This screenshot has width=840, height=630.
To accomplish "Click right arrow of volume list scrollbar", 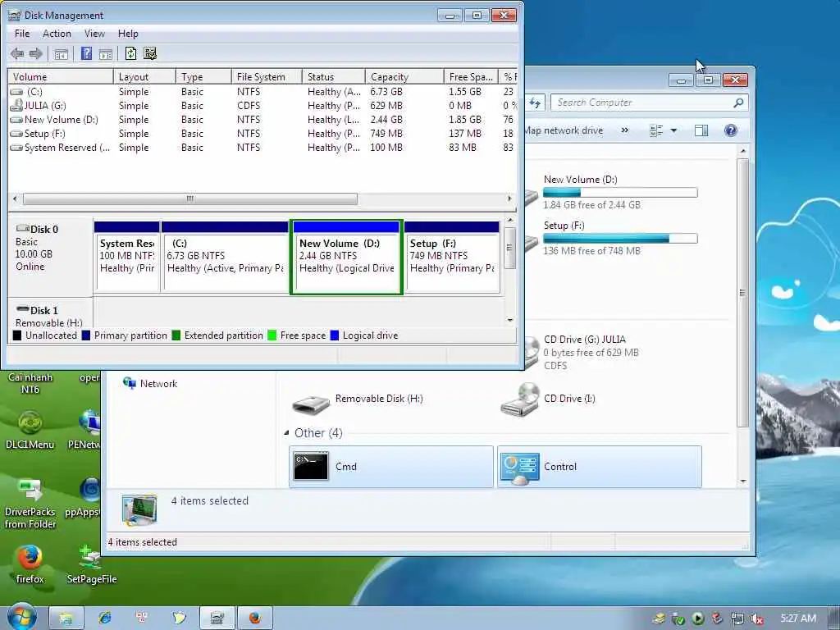I will click(509, 199).
